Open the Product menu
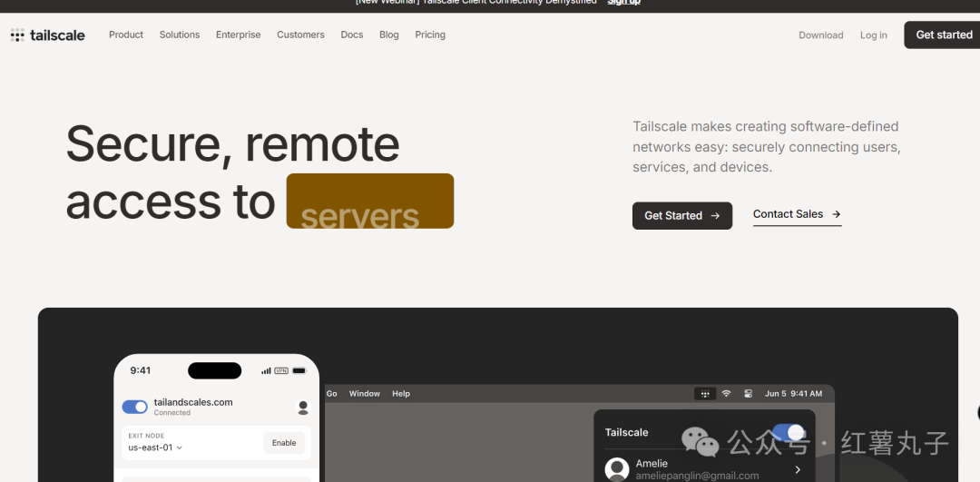Screen dimensions: 980x482 pyautogui.click(x=126, y=35)
